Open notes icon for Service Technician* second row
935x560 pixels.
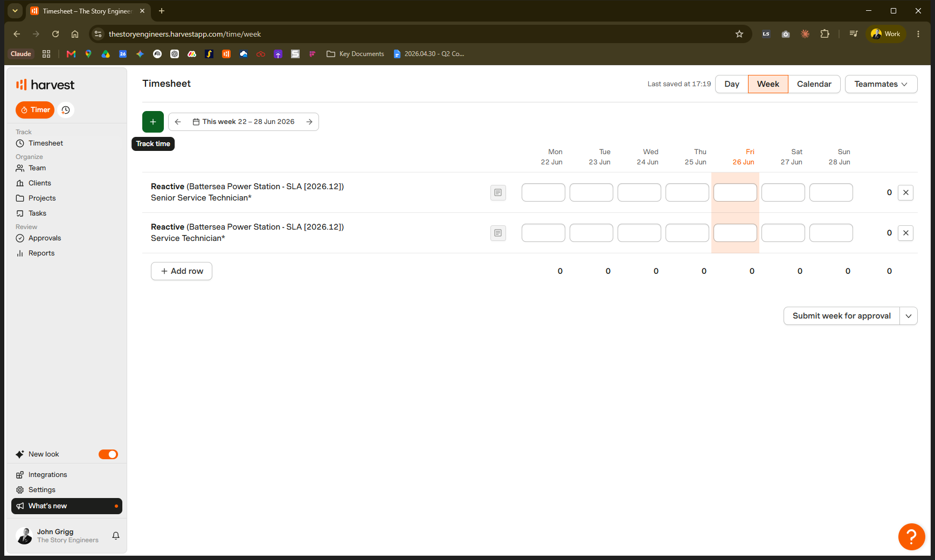coord(498,233)
